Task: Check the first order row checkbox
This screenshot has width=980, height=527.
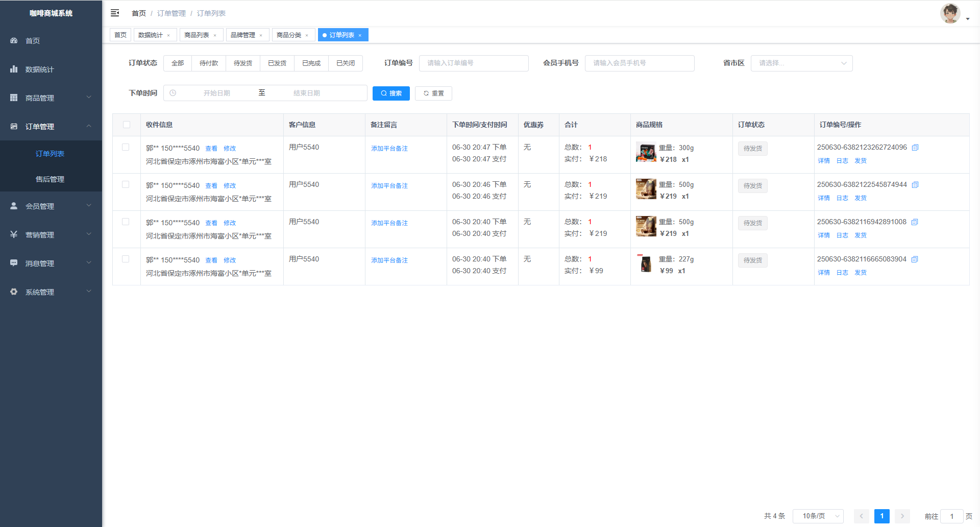Action: [x=126, y=147]
